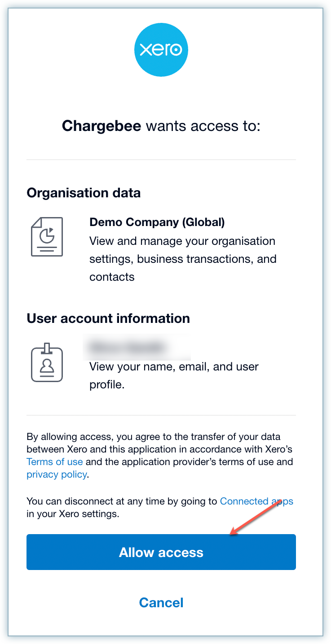Go to Connected apps link
This screenshot has width=331, height=644.
pyautogui.click(x=256, y=501)
